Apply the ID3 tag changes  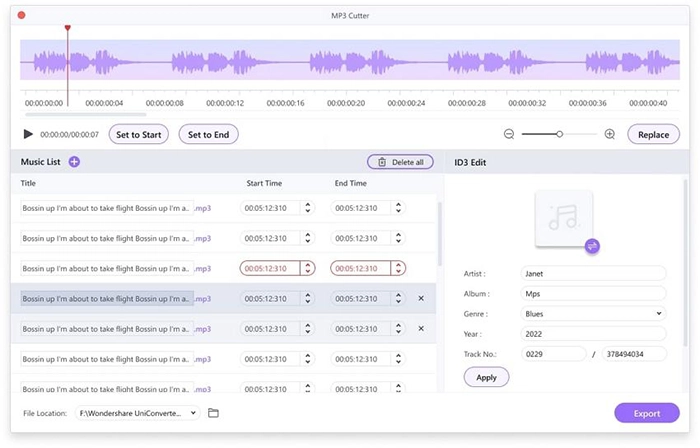point(486,377)
